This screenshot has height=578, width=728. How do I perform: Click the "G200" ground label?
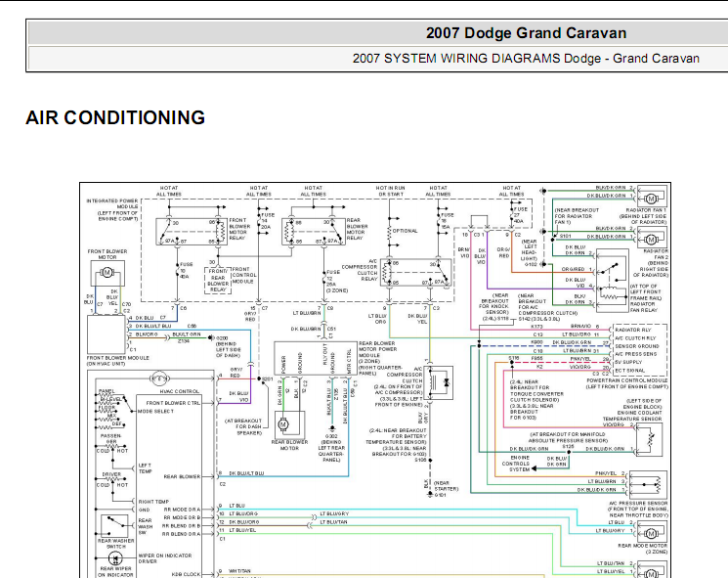tap(222, 337)
